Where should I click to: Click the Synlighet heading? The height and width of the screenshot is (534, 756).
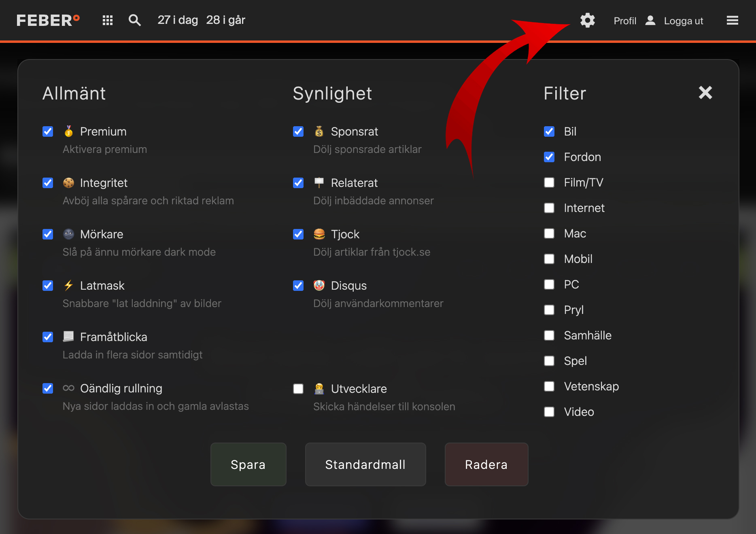pyautogui.click(x=332, y=93)
